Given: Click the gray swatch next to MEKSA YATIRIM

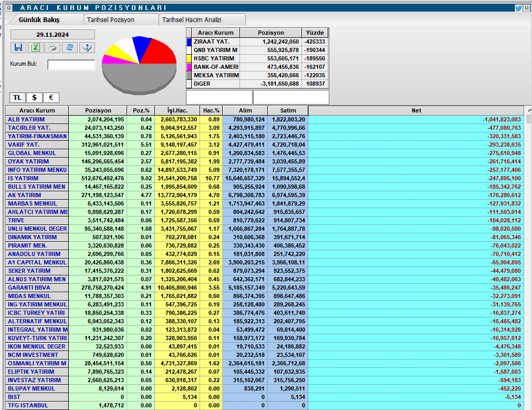Looking at the screenshot, I should (x=189, y=75).
